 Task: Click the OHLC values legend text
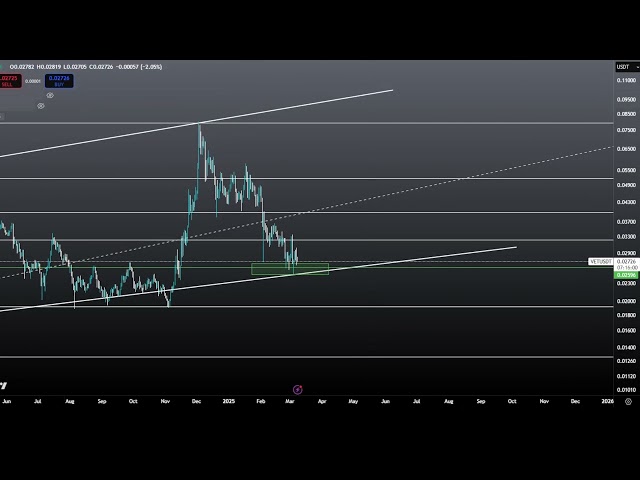point(85,67)
